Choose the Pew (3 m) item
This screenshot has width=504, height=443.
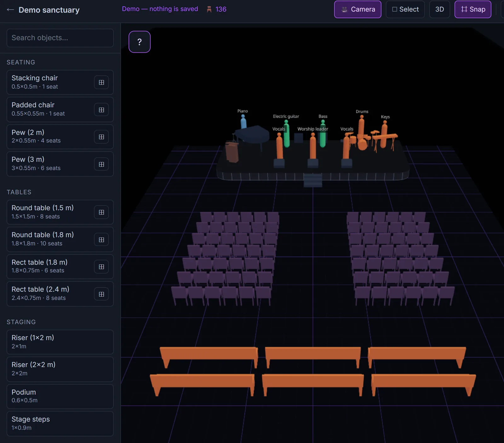(x=60, y=164)
